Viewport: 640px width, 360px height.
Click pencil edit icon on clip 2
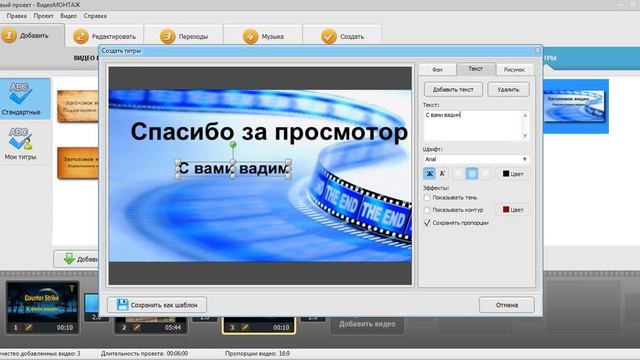137,327
